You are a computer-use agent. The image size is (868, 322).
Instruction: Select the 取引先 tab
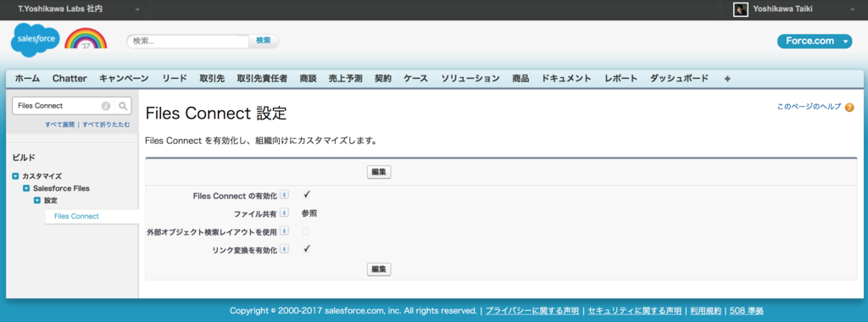click(x=212, y=79)
